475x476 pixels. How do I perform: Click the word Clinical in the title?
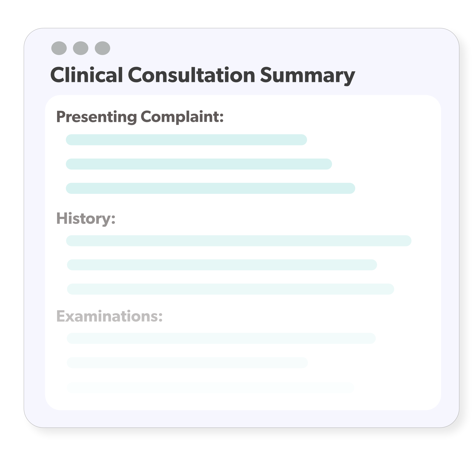87,75
